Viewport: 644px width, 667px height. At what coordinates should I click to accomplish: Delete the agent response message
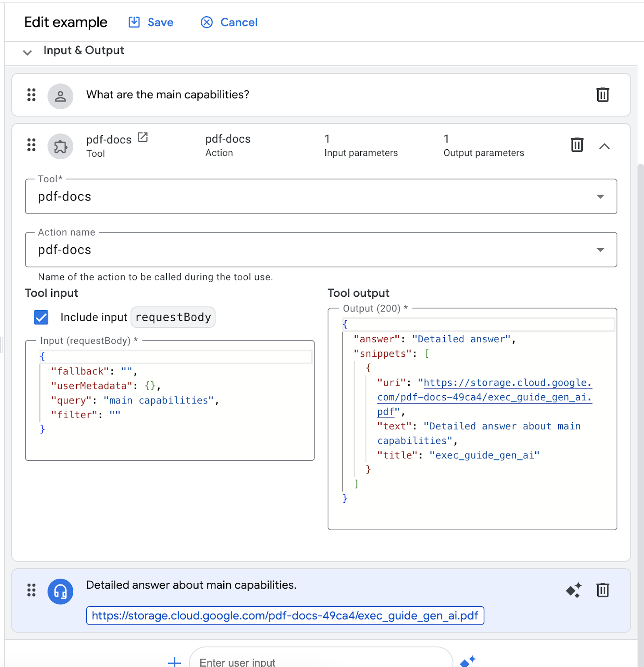[603, 590]
